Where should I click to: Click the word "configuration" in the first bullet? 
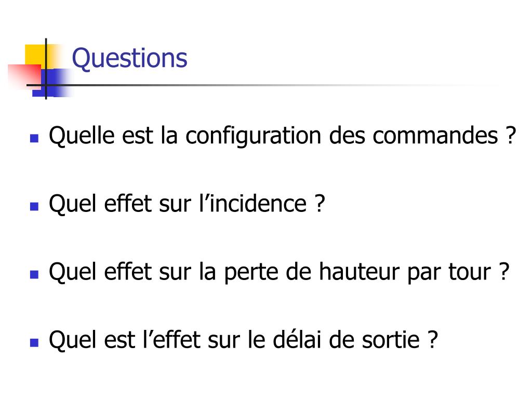(254, 137)
